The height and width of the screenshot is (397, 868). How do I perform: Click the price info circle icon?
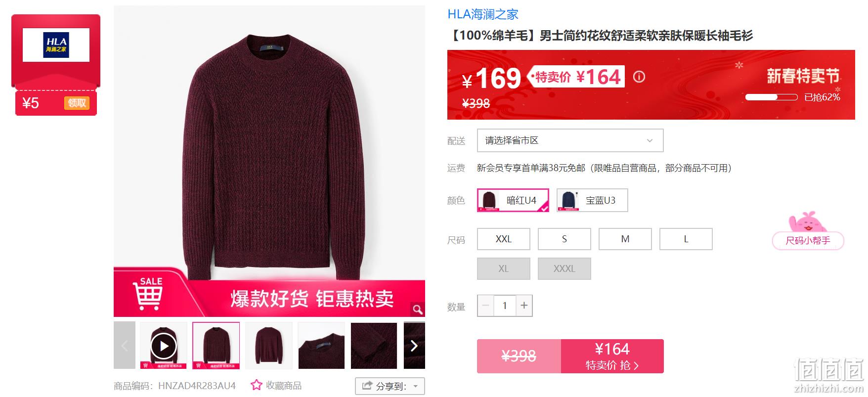(639, 77)
